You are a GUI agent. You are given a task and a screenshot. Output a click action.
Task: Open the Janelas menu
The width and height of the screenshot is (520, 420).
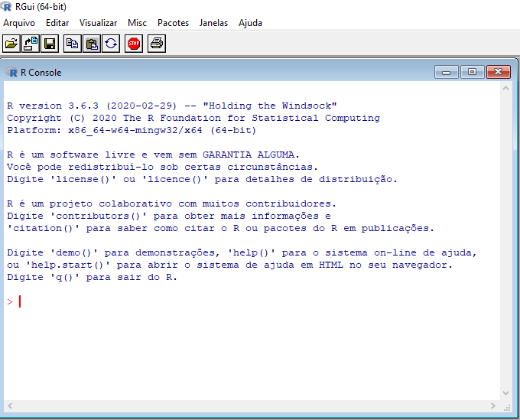213,23
